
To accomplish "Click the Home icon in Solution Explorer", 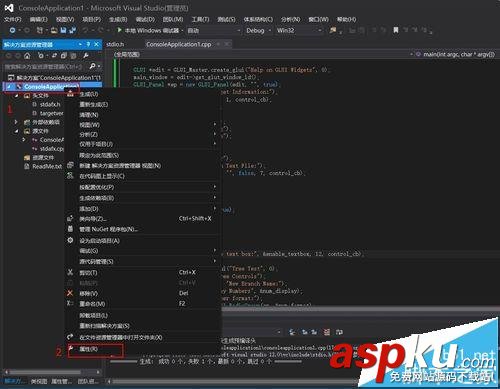I will [x=27, y=56].
